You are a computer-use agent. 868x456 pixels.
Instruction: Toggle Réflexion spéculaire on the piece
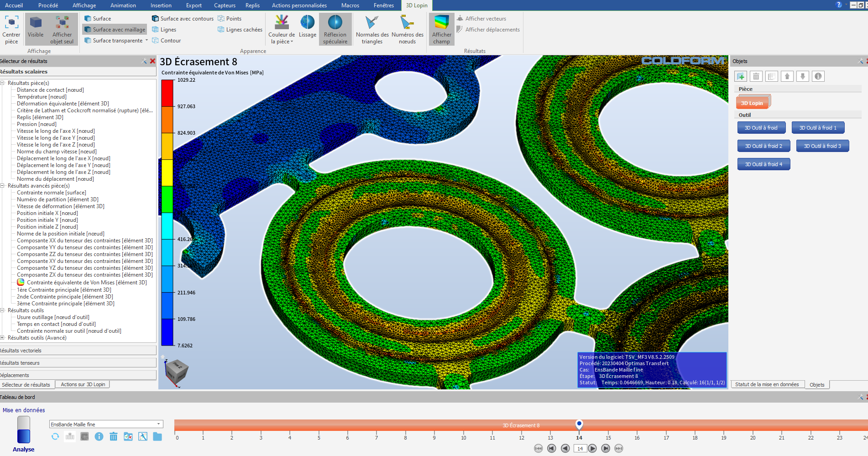pyautogui.click(x=335, y=23)
